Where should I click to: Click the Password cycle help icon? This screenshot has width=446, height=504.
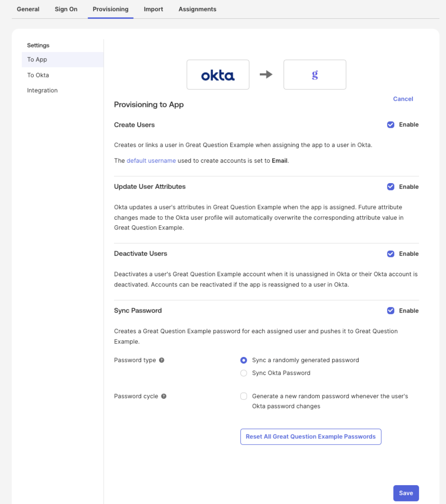point(164,396)
